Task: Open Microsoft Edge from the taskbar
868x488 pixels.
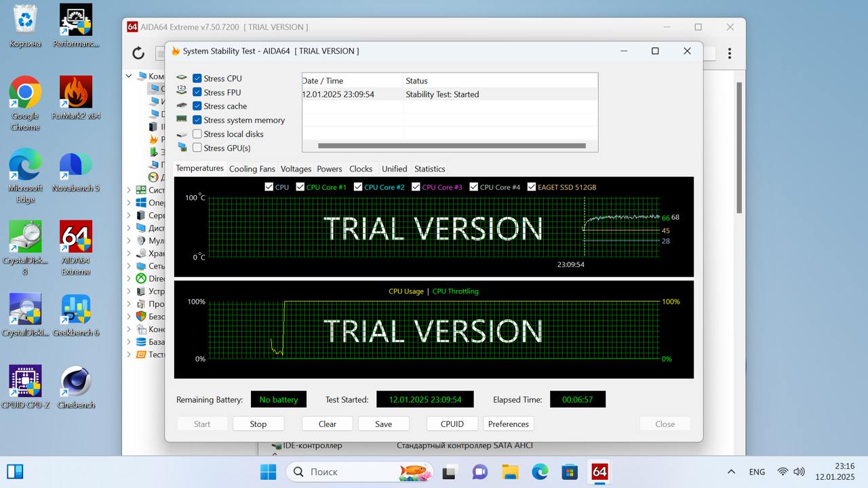Action: pos(540,472)
